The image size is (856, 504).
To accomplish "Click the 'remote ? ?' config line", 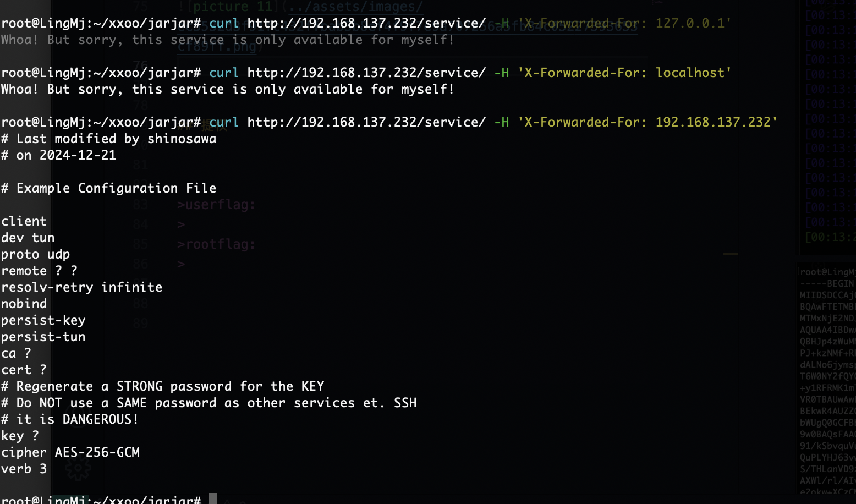I will click(39, 271).
